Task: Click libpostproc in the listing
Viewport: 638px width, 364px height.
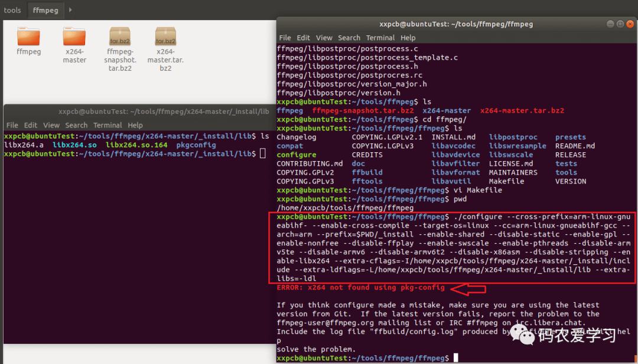Action: pos(513,137)
